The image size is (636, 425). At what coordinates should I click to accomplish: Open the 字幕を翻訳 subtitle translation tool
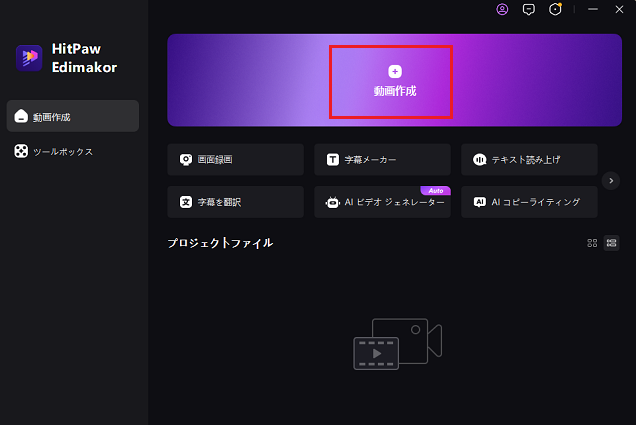(x=235, y=202)
